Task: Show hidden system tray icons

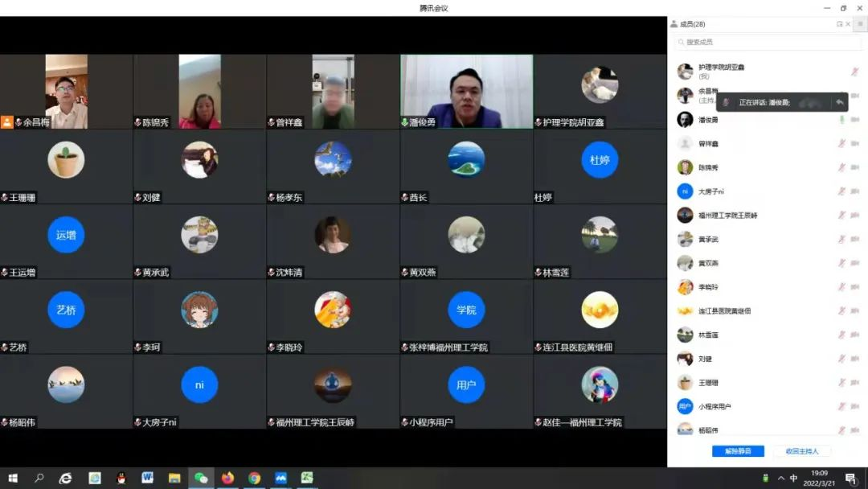Action: [x=781, y=478]
